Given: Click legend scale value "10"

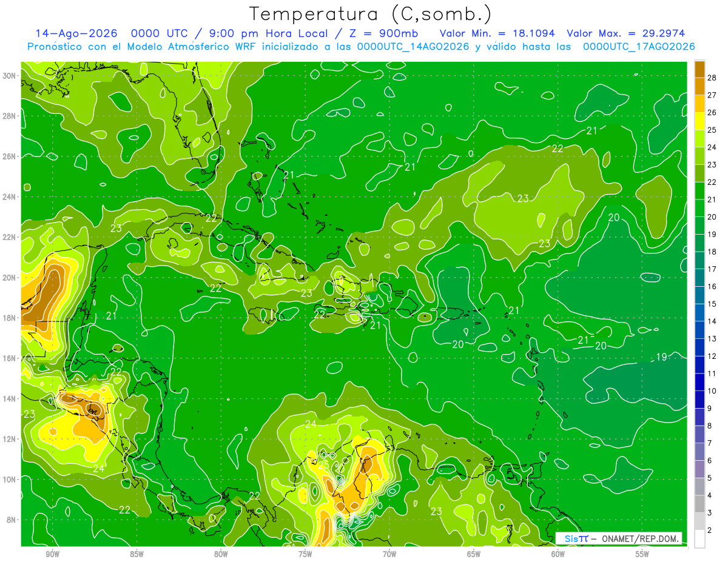Looking at the screenshot, I should [x=713, y=391].
